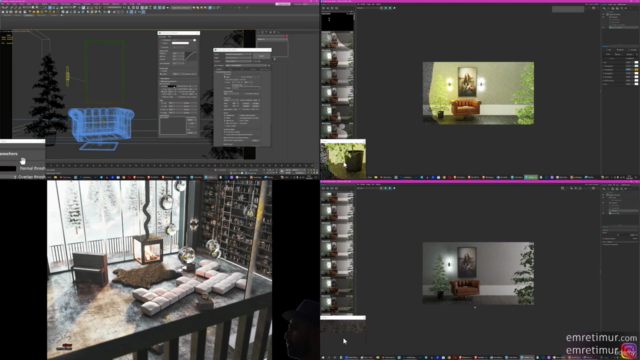Open the Hierarchy tab in 3ds Max command panel
The width and height of the screenshot is (640, 360).
[x=267, y=32]
